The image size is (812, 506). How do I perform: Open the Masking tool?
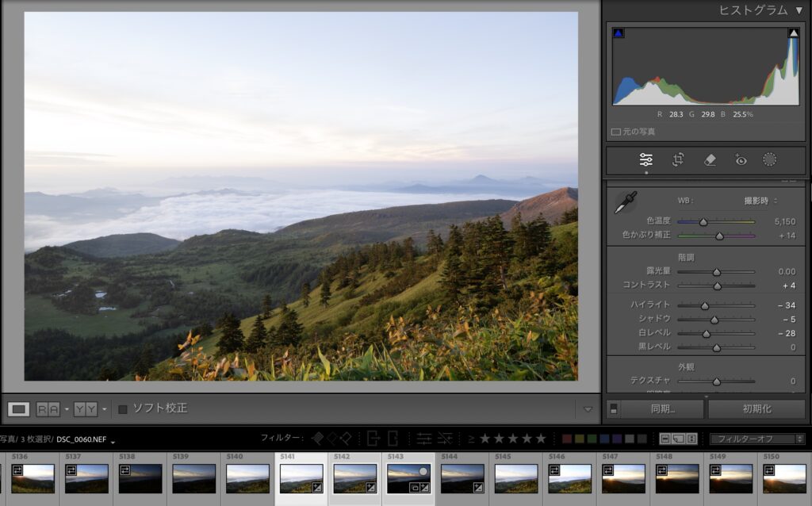coord(769,159)
